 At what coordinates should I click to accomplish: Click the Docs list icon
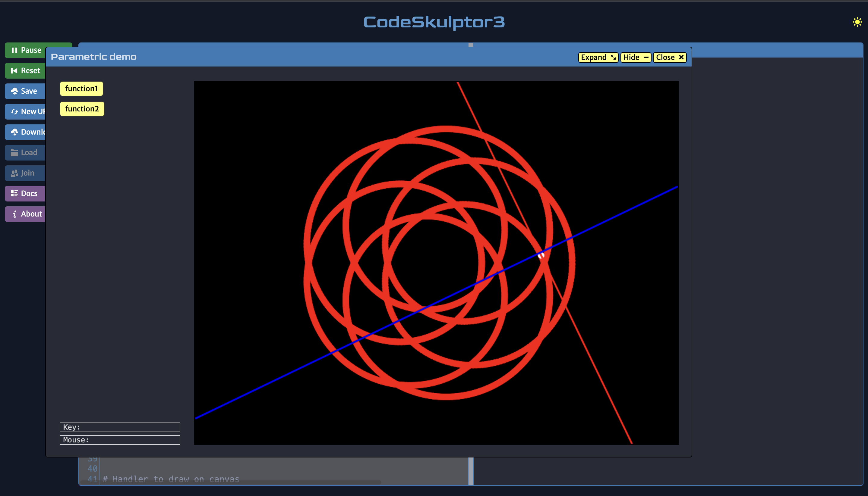[14, 194]
